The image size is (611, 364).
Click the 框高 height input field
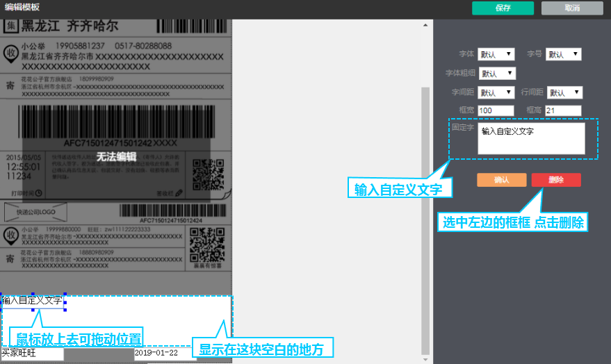tap(563, 110)
